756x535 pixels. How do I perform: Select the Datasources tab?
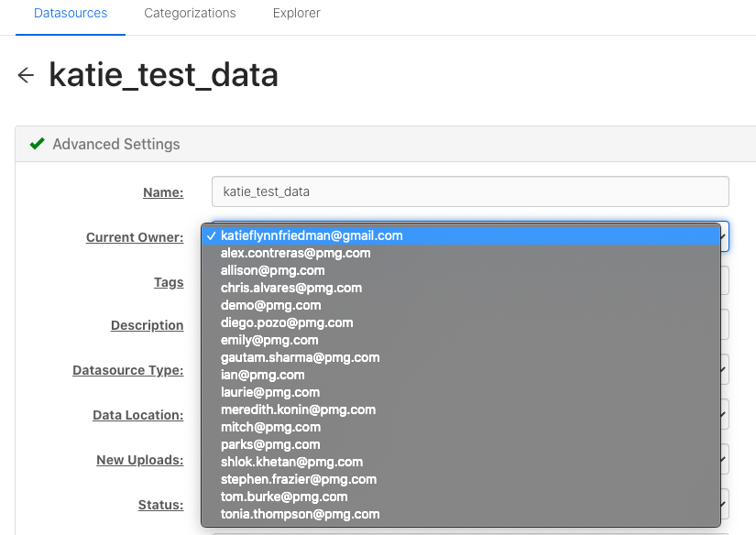click(71, 13)
